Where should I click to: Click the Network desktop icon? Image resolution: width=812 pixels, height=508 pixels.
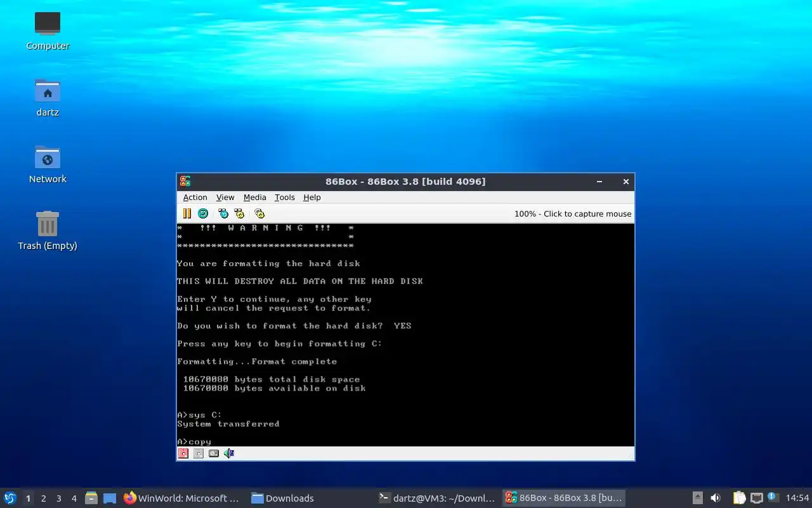[48, 164]
